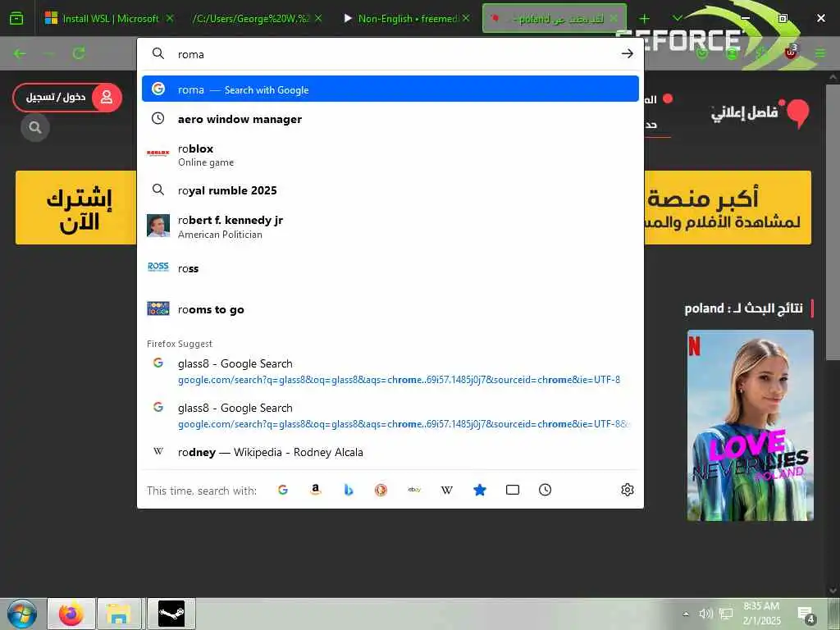Viewport: 840px width, 630px height.
Task: Select 'roma — Search with Google' suggestion
Action: 390,89
